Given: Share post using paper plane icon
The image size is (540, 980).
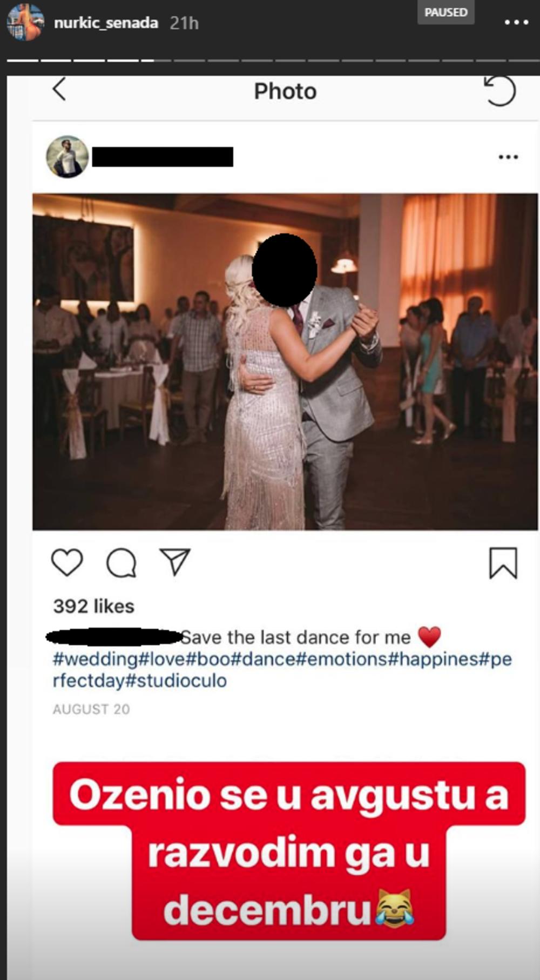Looking at the screenshot, I should (174, 562).
